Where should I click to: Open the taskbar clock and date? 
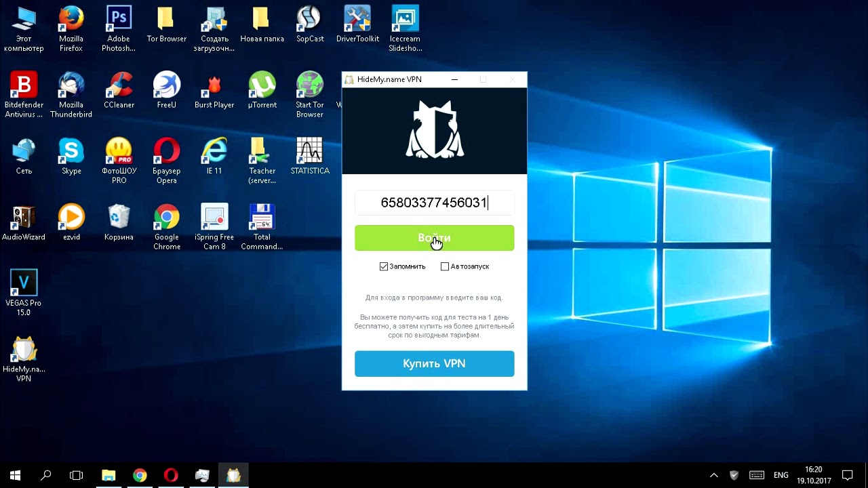(x=814, y=475)
